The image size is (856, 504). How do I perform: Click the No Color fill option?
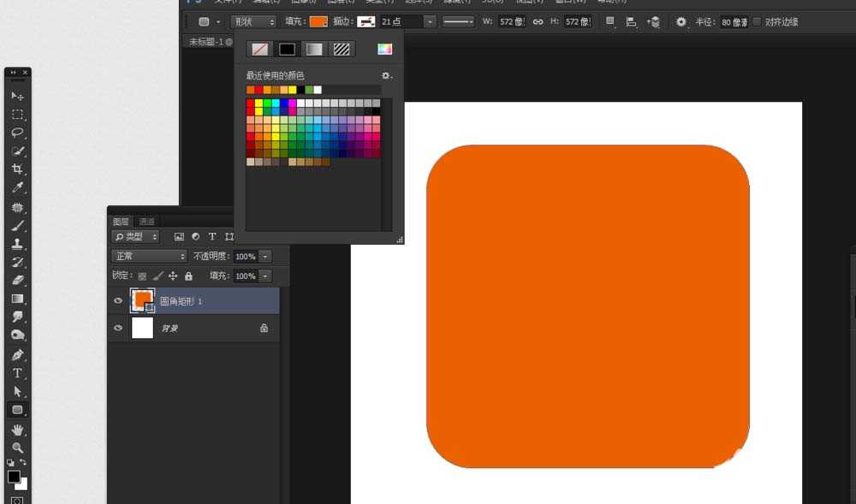click(259, 49)
